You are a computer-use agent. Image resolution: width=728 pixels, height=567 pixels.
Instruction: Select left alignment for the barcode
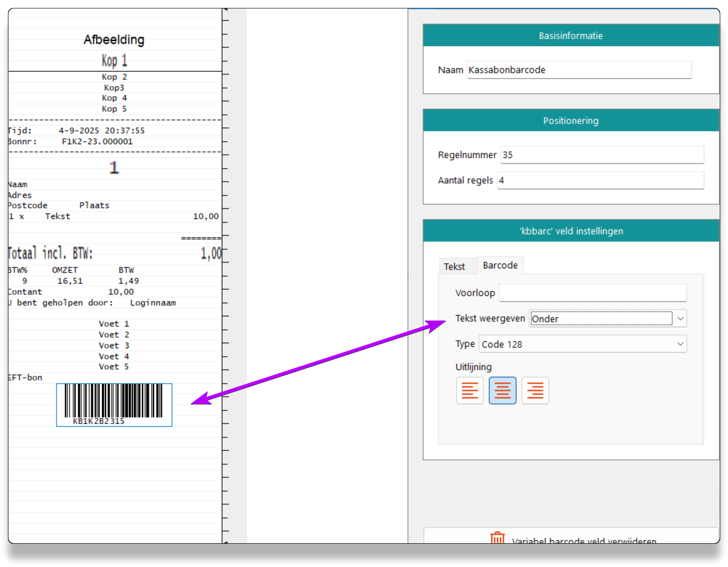point(470,390)
